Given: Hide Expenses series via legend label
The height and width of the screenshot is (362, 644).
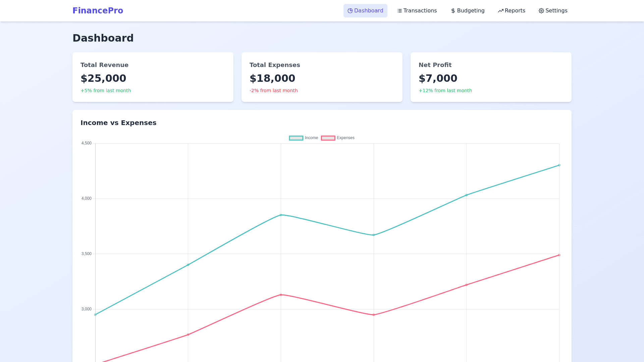Looking at the screenshot, I should point(345,138).
